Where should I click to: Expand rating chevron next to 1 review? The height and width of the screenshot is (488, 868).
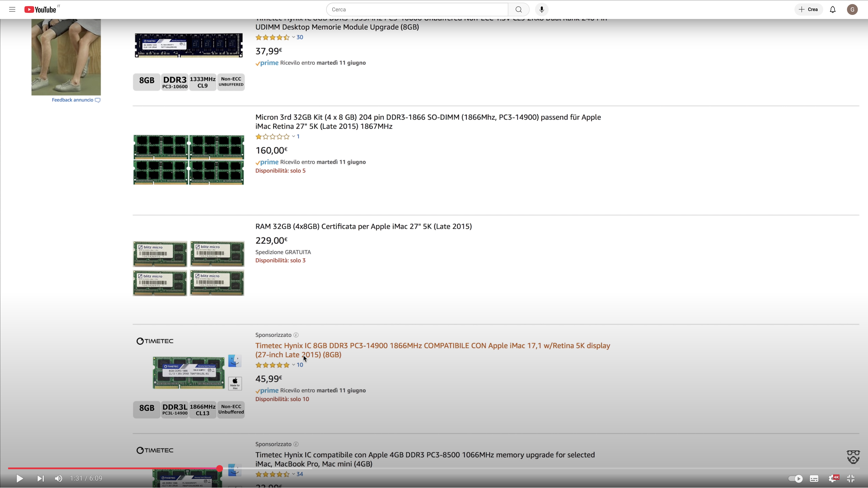point(293,136)
